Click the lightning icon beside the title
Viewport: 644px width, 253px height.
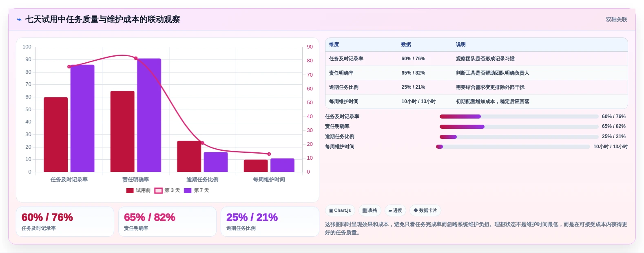pyautogui.click(x=19, y=20)
